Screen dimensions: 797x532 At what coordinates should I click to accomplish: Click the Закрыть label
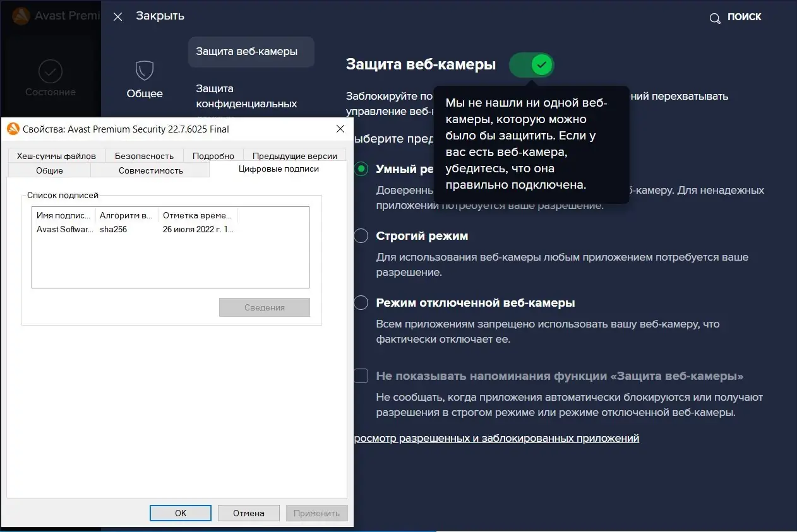click(160, 16)
